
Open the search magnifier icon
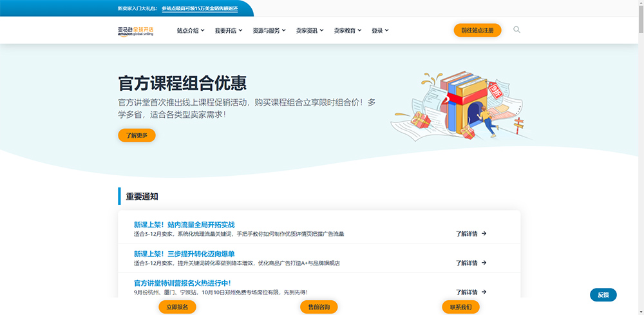click(x=516, y=30)
